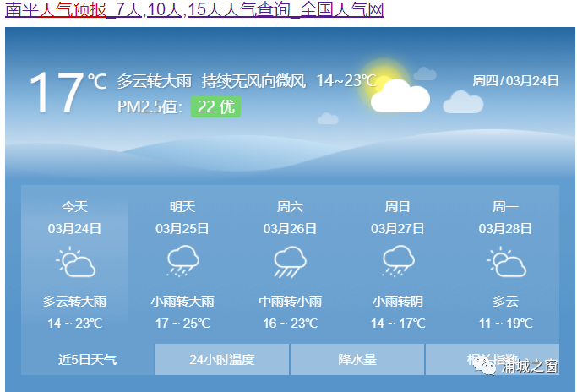Click the current temperature 17℃
The image size is (577, 392).
[68, 92]
